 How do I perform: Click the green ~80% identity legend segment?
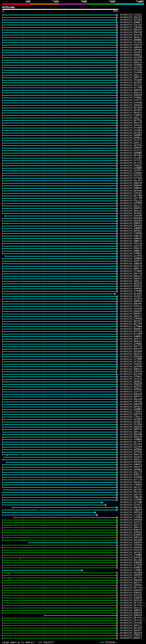click(101, 4)
